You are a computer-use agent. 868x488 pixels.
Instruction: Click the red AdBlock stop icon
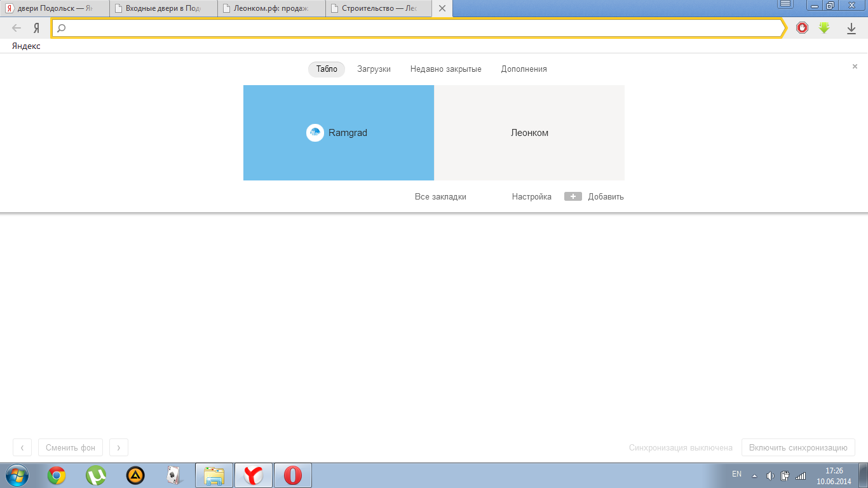click(x=802, y=28)
